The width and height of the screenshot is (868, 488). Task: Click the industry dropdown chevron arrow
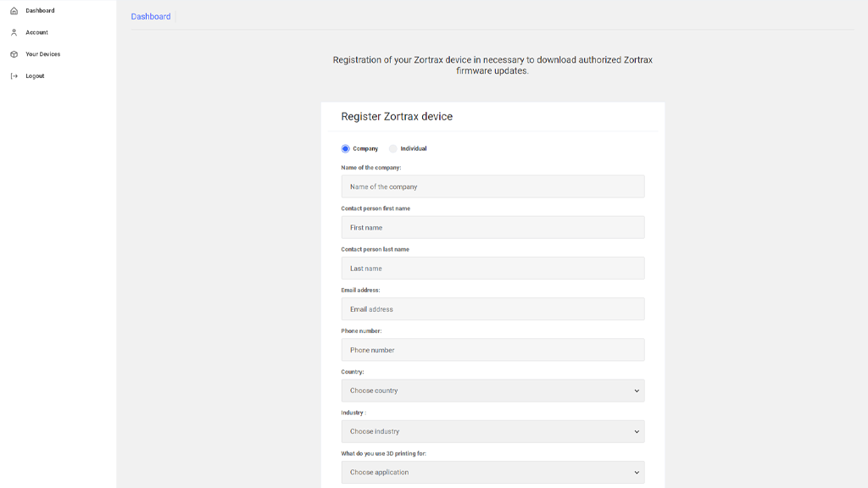point(637,431)
